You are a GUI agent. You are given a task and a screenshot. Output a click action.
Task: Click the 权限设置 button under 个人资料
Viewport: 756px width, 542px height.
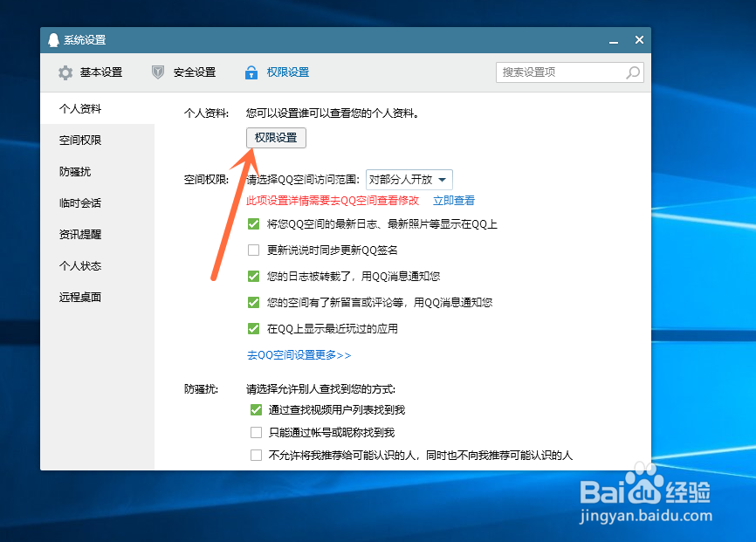[275, 137]
